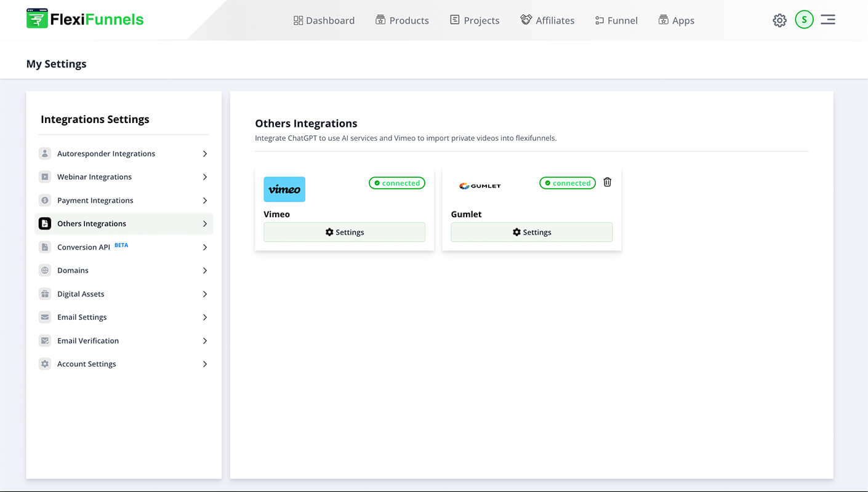Click the Vimeo logo thumbnail
This screenshot has height=492, width=868.
pos(284,189)
